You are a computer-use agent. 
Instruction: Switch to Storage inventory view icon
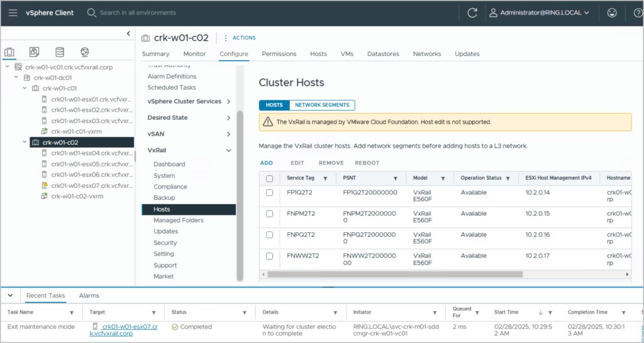[x=59, y=52]
